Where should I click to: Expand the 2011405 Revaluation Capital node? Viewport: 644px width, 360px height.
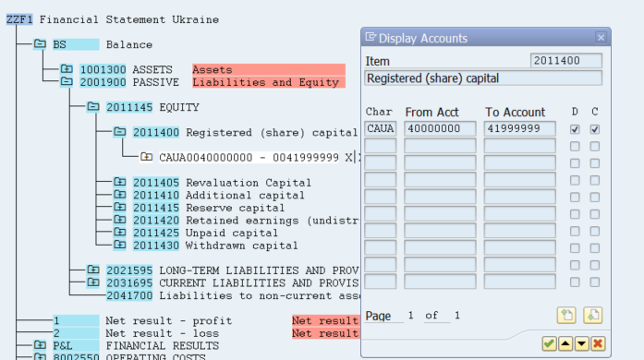119,182
